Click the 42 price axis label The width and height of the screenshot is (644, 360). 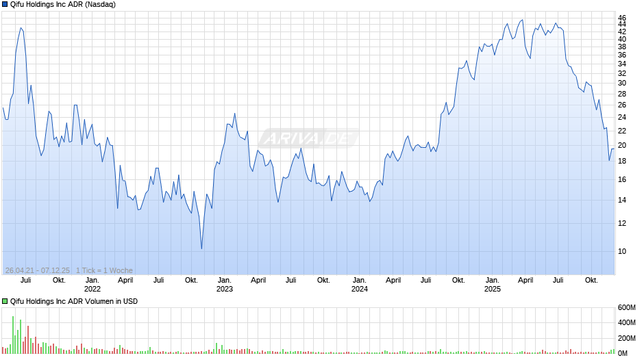(622, 31)
